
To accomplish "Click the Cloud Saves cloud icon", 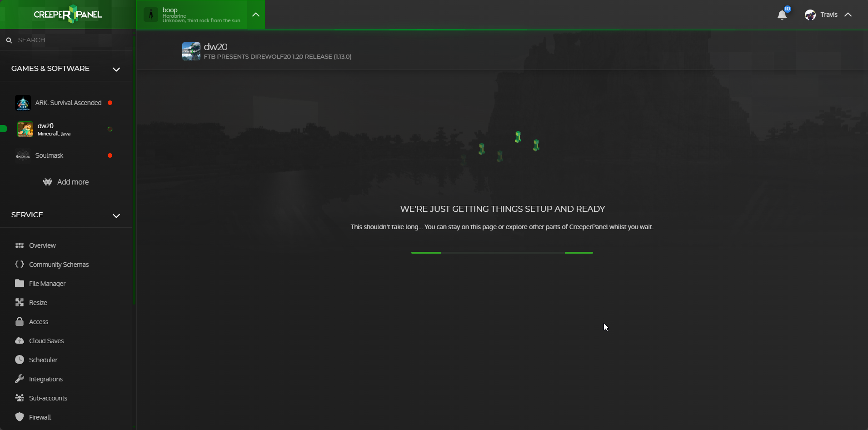I will point(20,340).
